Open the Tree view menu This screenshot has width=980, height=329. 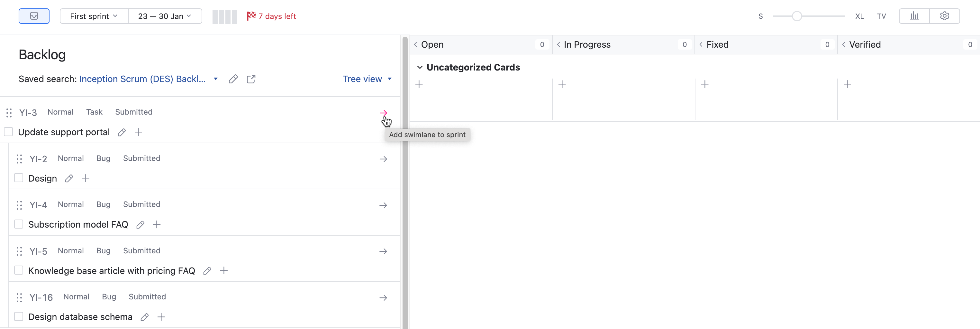coord(367,79)
